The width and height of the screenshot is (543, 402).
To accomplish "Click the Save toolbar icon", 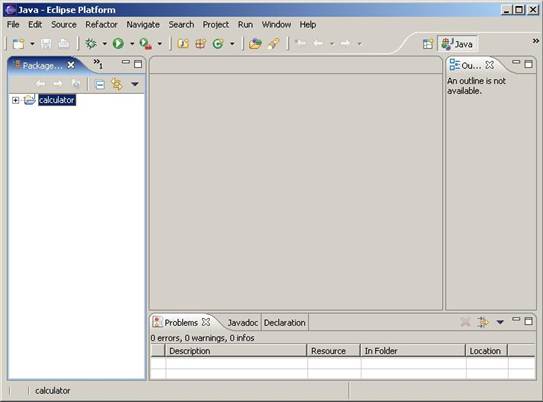I will (46, 44).
